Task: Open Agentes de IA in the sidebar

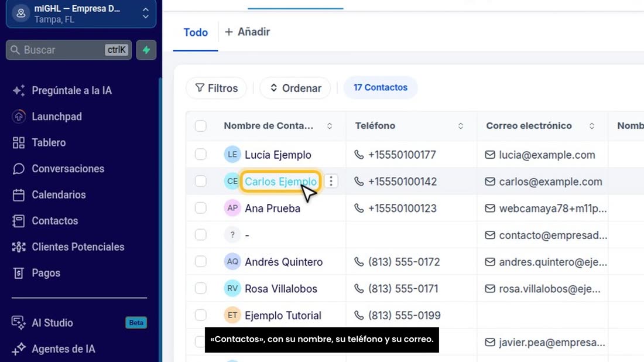Action: tap(63, 349)
